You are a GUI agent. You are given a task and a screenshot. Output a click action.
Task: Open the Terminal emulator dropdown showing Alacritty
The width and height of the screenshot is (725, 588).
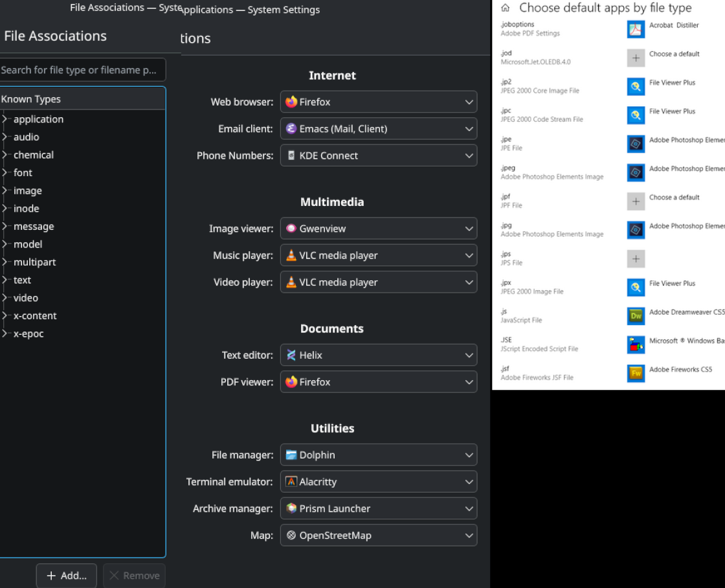(379, 482)
